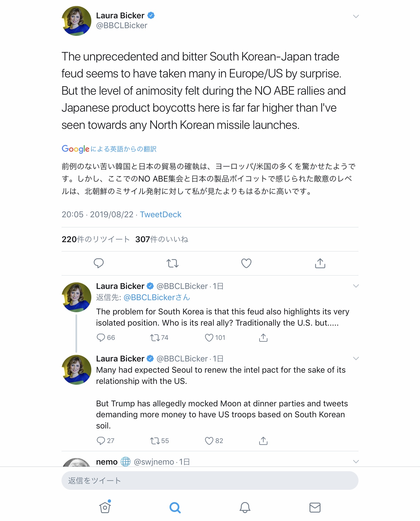Open the TweetDeck source link
The height and width of the screenshot is (521, 420).
pyautogui.click(x=161, y=215)
